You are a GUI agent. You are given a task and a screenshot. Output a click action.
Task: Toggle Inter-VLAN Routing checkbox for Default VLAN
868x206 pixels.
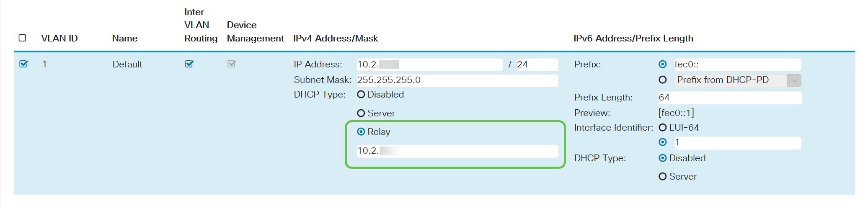tap(189, 64)
